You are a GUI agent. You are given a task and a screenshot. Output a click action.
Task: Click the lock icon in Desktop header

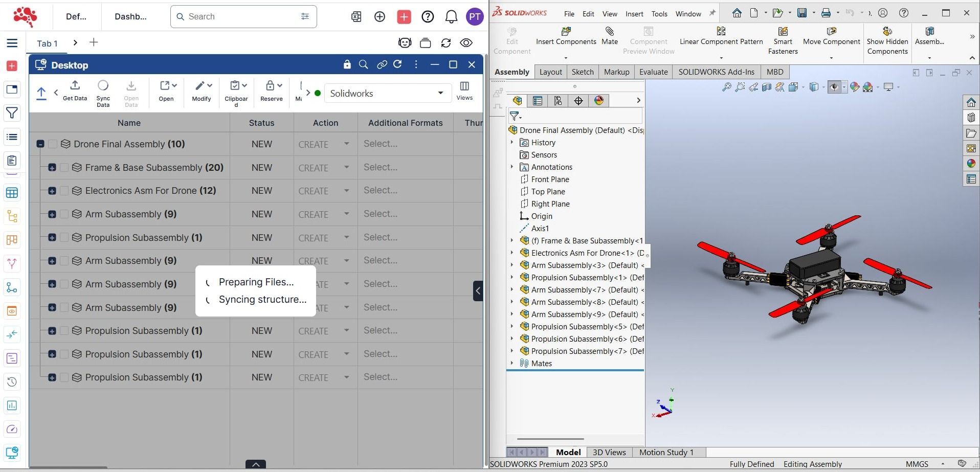point(347,64)
